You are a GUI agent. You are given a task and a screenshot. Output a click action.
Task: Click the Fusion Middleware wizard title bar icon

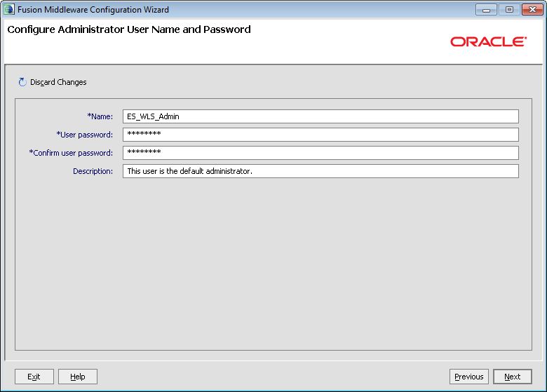click(8, 9)
